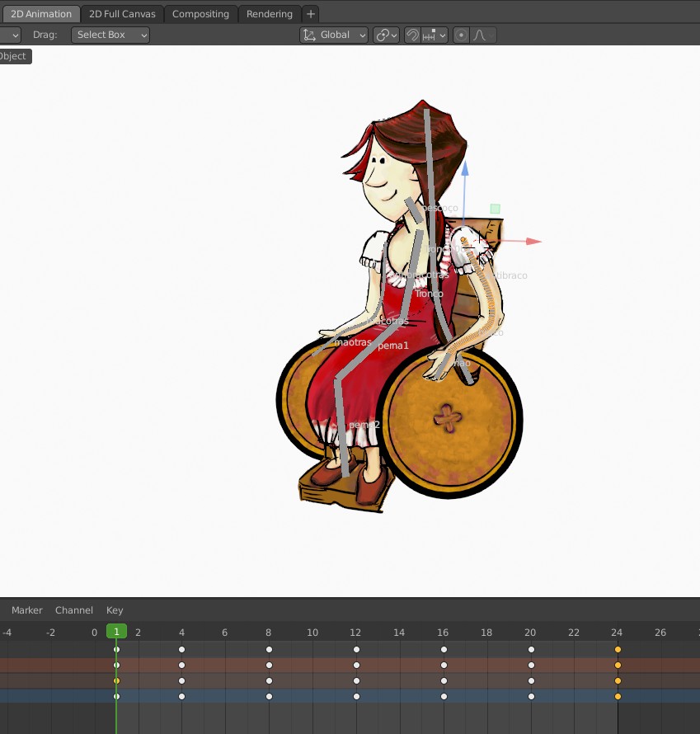This screenshot has width=700, height=734.
Task: Switch to the 2D Animation workspace tab
Action: tap(40, 14)
